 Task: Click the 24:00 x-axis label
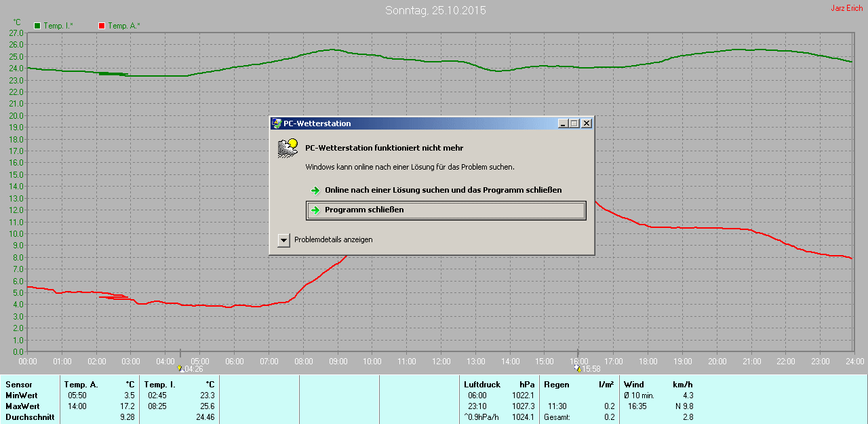[x=854, y=362]
